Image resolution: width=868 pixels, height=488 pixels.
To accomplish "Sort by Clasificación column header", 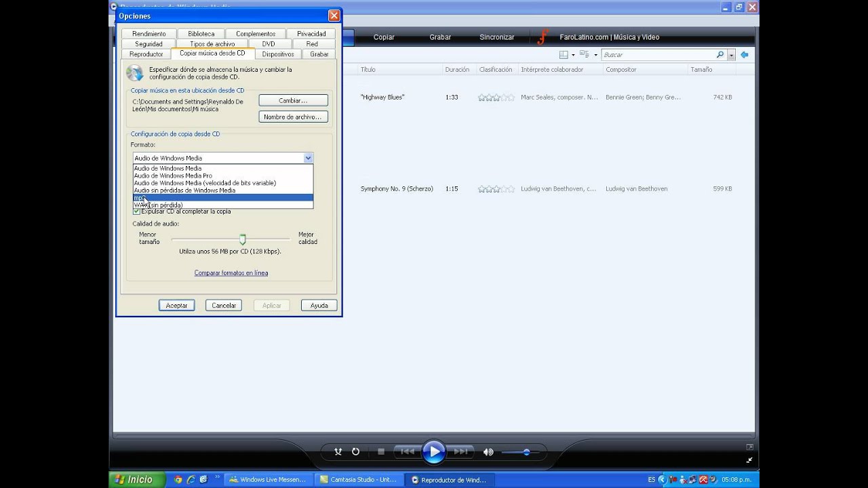I will pyautogui.click(x=496, y=70).
